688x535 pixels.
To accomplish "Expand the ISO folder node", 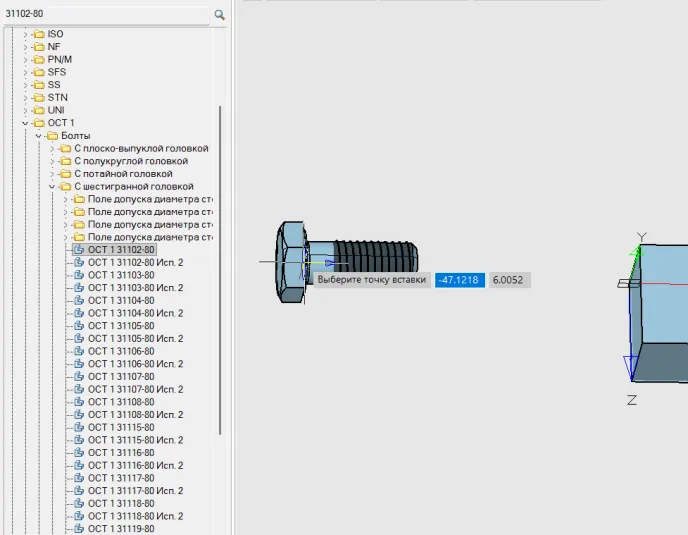I will pos(25,34).
